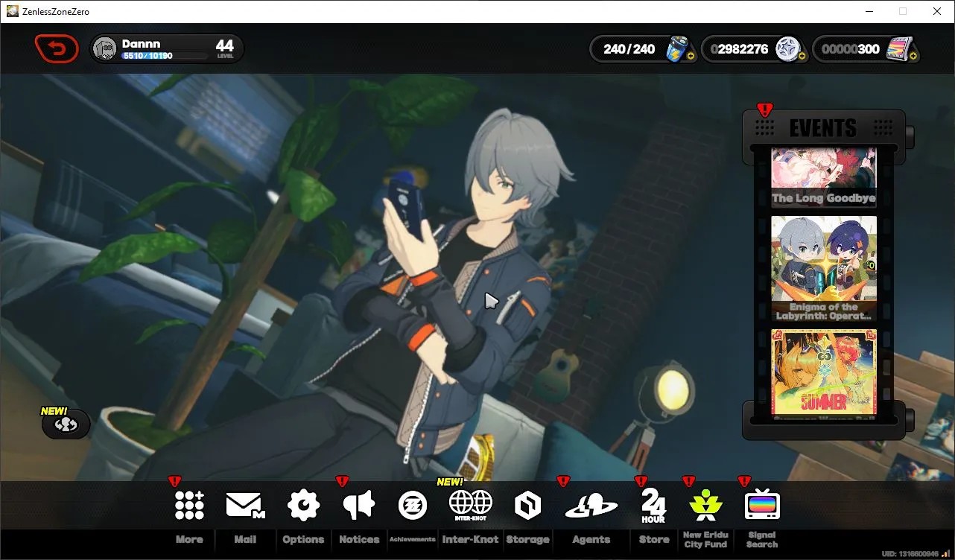955x560 pixels.
Task: Click the 5510/10190 experience bar
Action: coord(165,56)
